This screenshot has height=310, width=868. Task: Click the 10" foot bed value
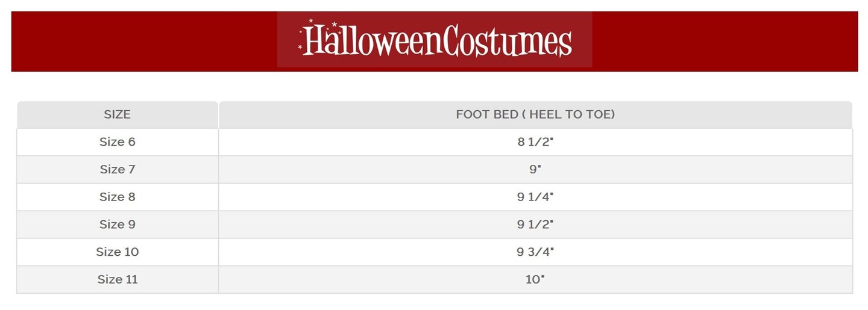click(x=535, y=279)
